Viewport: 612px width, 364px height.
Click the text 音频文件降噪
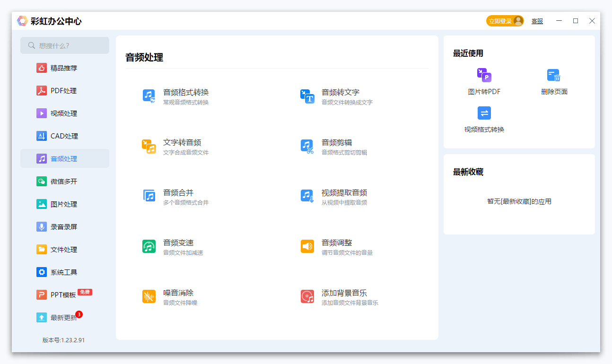tap(180, 303)
